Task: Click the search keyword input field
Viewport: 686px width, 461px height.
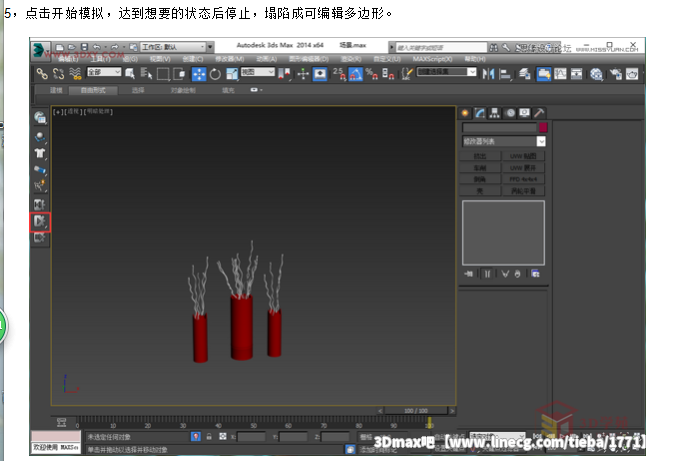Action: click(x=443, y=47)
